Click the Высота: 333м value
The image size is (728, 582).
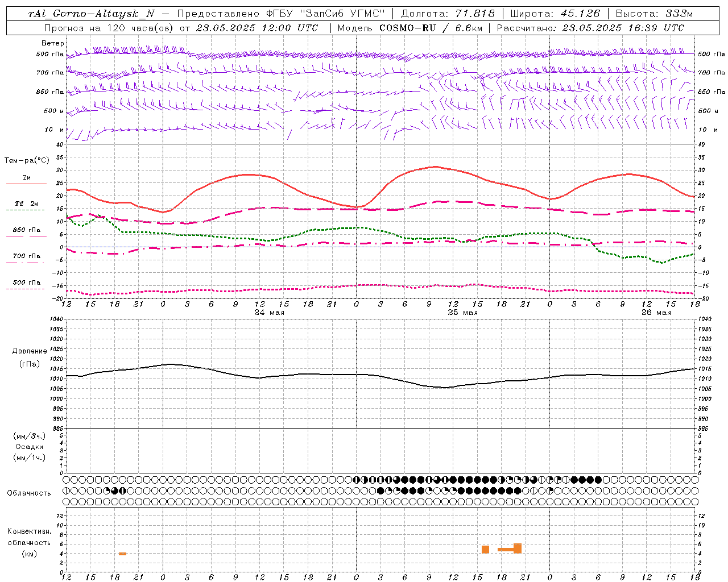click(654, 14)
